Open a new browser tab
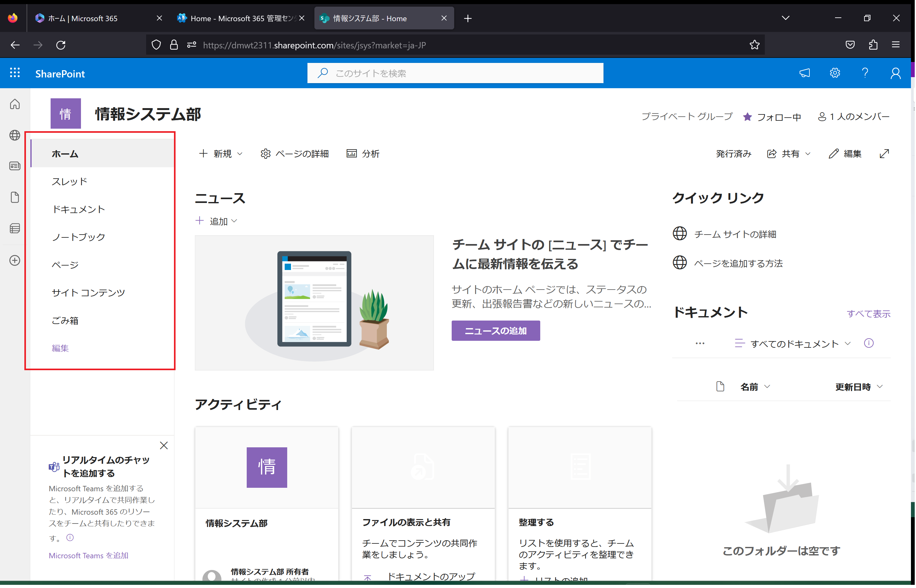The height and width of the screenshot is (588, 916). [x=467, y=18]
